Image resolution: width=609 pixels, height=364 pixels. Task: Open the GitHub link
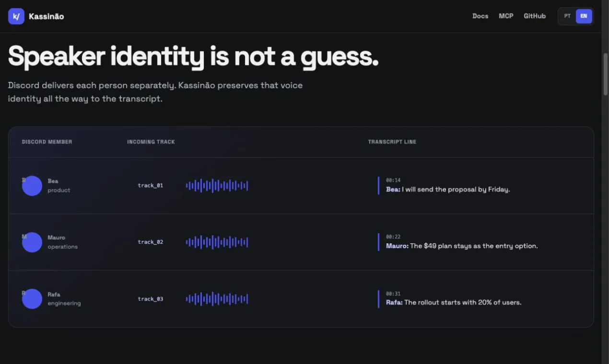pos(535,16)
